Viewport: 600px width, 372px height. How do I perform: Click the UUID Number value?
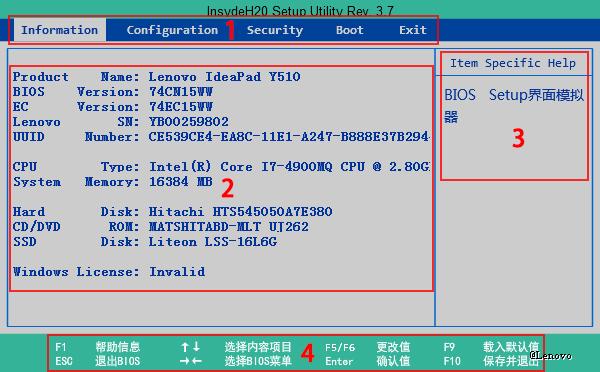click(289, 137)
